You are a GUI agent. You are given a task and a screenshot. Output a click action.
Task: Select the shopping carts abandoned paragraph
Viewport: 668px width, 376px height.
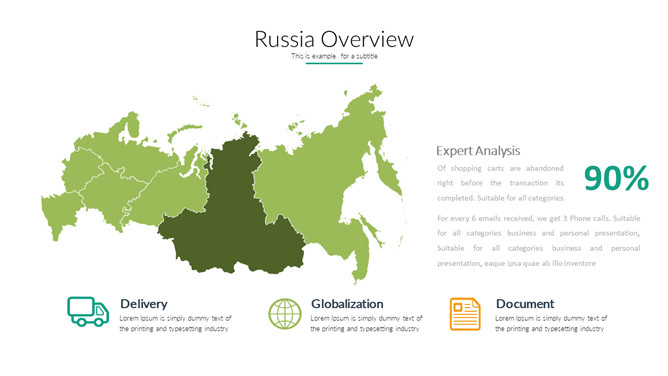(500, 183)
